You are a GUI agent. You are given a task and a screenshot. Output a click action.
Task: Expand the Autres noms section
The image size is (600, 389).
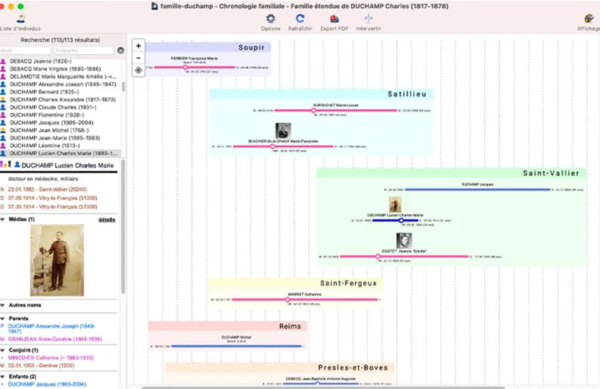click(x=3, y=305)
